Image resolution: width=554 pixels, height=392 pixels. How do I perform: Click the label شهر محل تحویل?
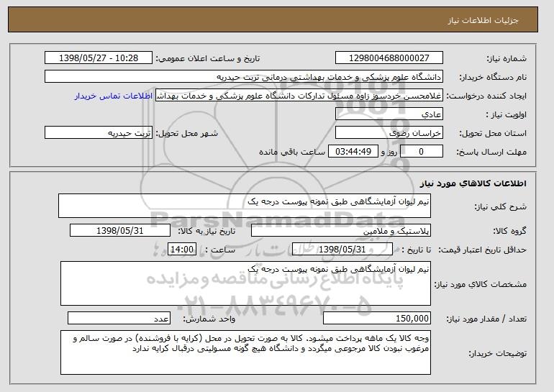(187, 133)
